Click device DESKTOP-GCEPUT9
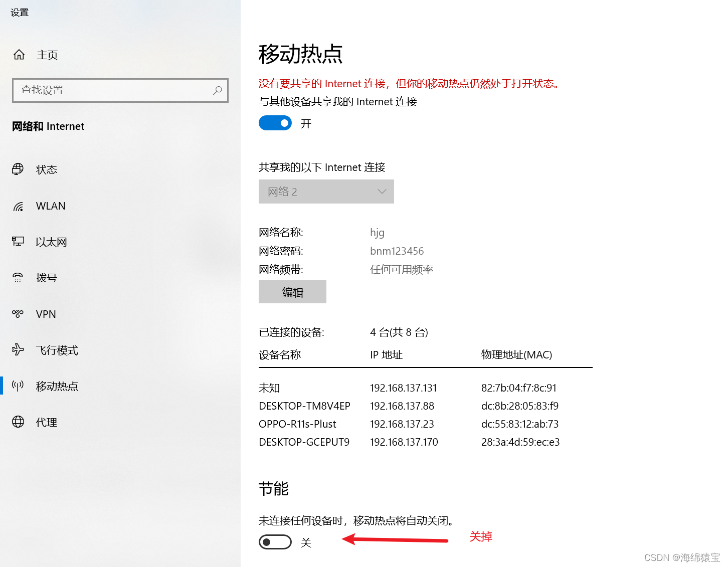This screenshot has width=728, height=567. (x=304, y=442)
